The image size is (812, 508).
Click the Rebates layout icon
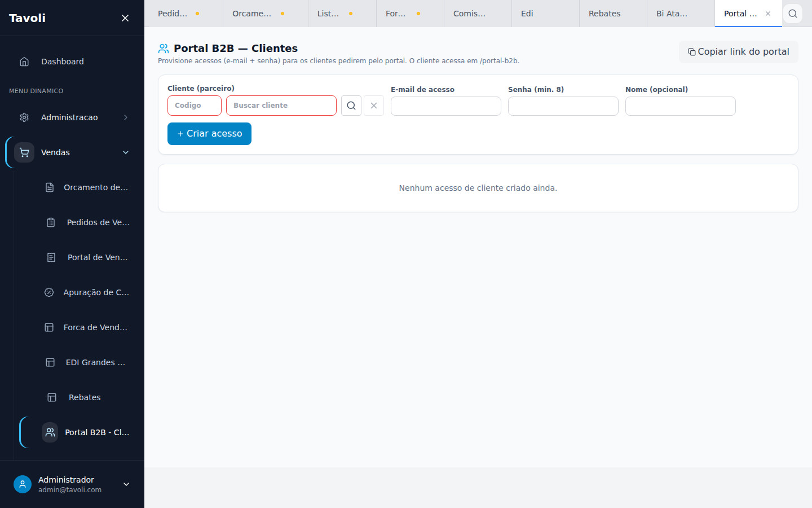tap(52, 397)
